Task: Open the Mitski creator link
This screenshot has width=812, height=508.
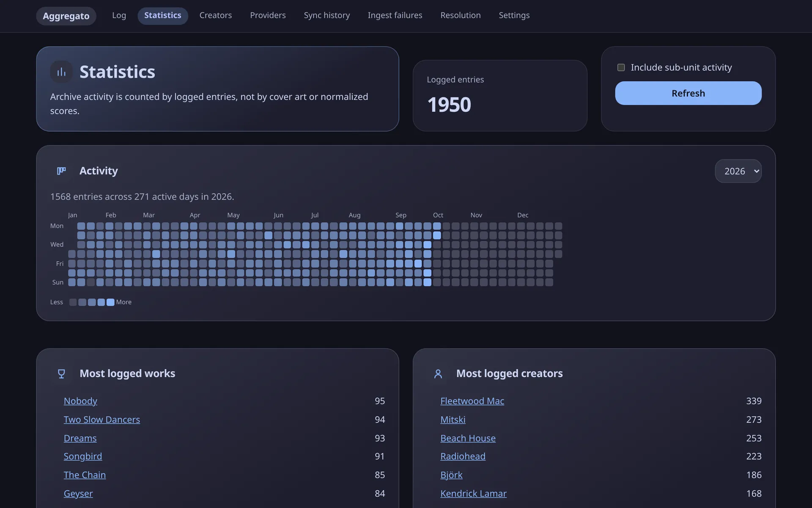Action: coord(453,420)
